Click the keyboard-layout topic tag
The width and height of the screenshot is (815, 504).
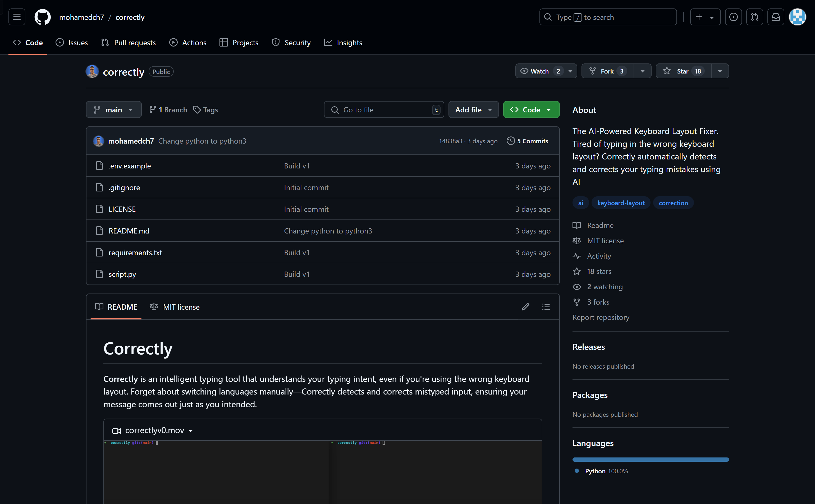click(621, 203)
